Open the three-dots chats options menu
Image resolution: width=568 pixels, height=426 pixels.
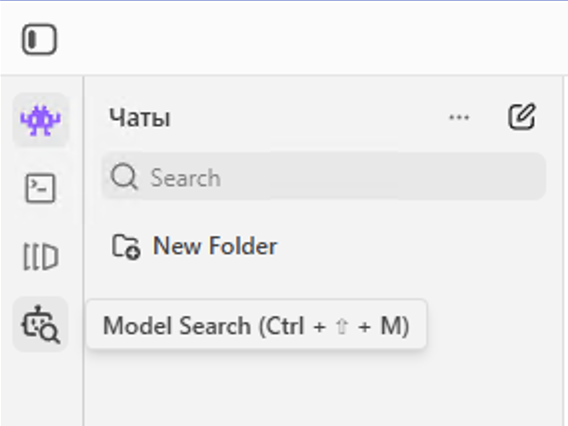coord(459,117)
